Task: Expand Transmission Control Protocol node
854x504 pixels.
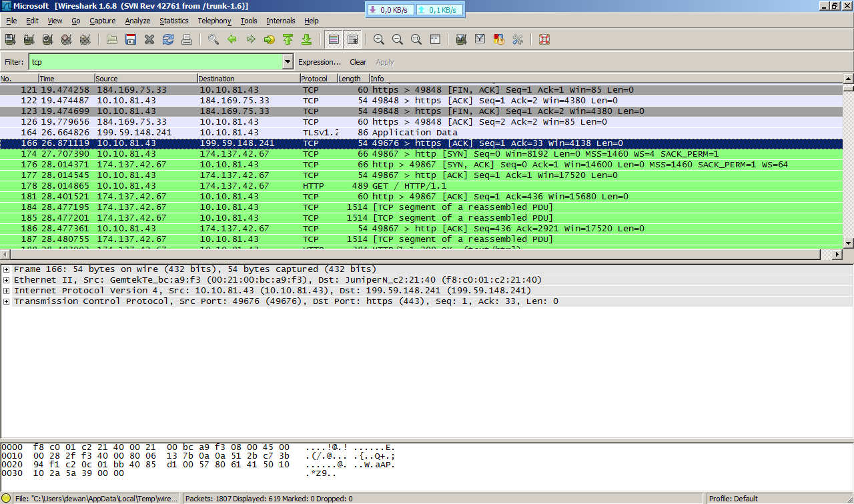Action: coord(6,301)
